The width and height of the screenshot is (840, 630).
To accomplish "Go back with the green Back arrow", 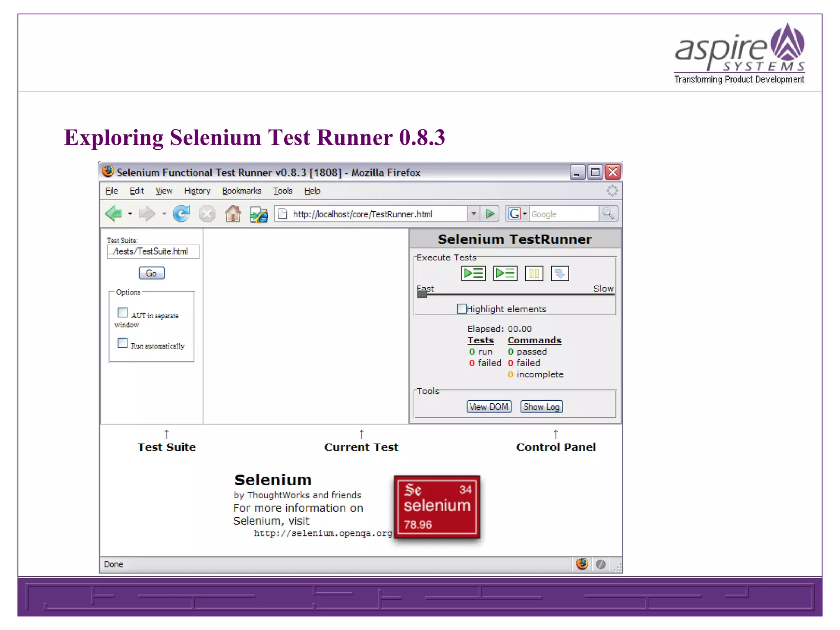I will pyautogui.click(x=113, y=214).
